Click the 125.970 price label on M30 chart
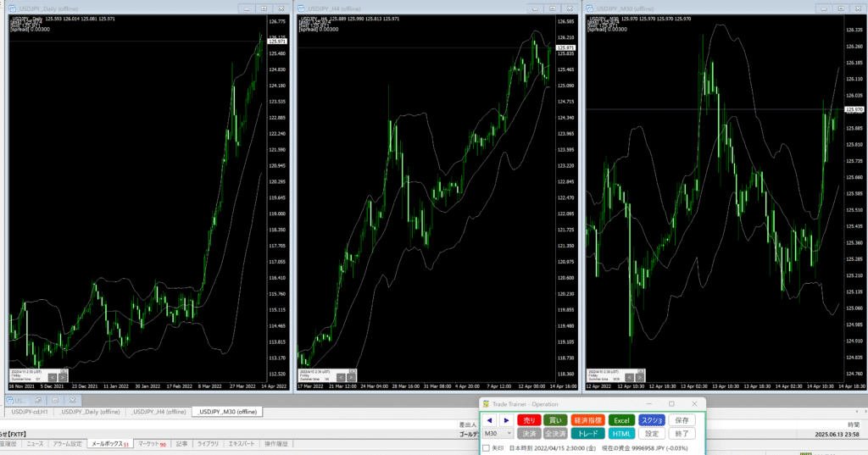Viewport: 868px width, 455px height. [x=854, y=109]
